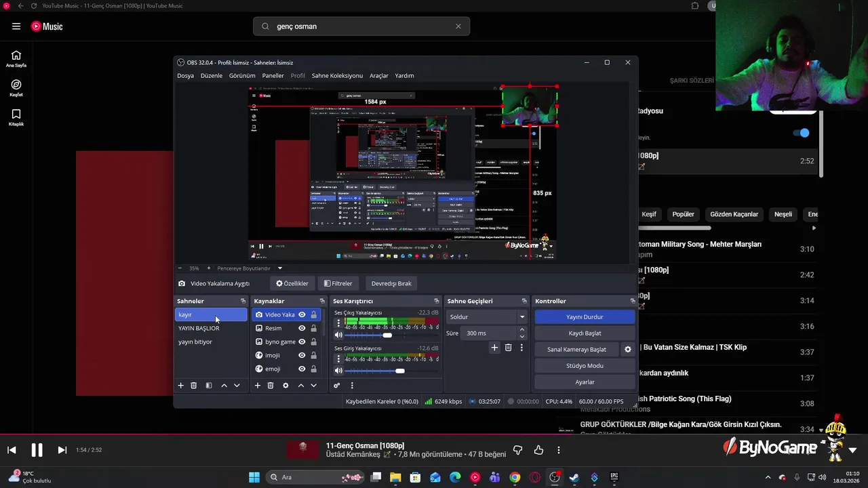868x488 pixels.
Task: Mute Ses Giriş Yakalayıcısı speaker
Action: point(338,371)
